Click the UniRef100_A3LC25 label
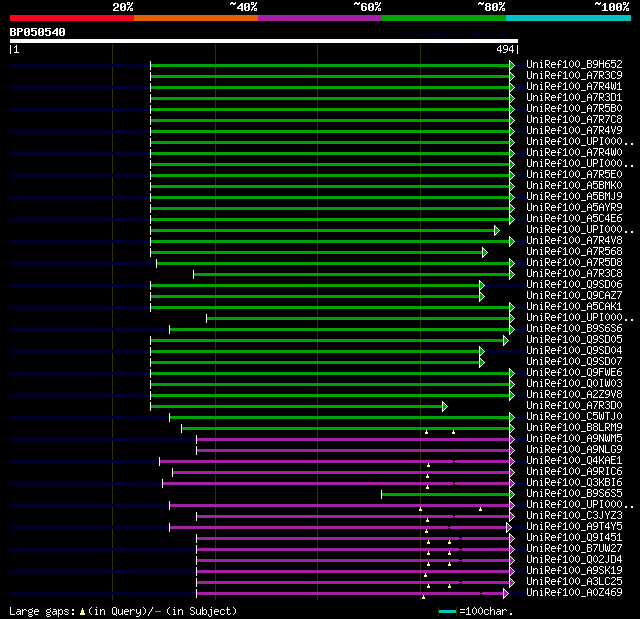 pos(574,582)
